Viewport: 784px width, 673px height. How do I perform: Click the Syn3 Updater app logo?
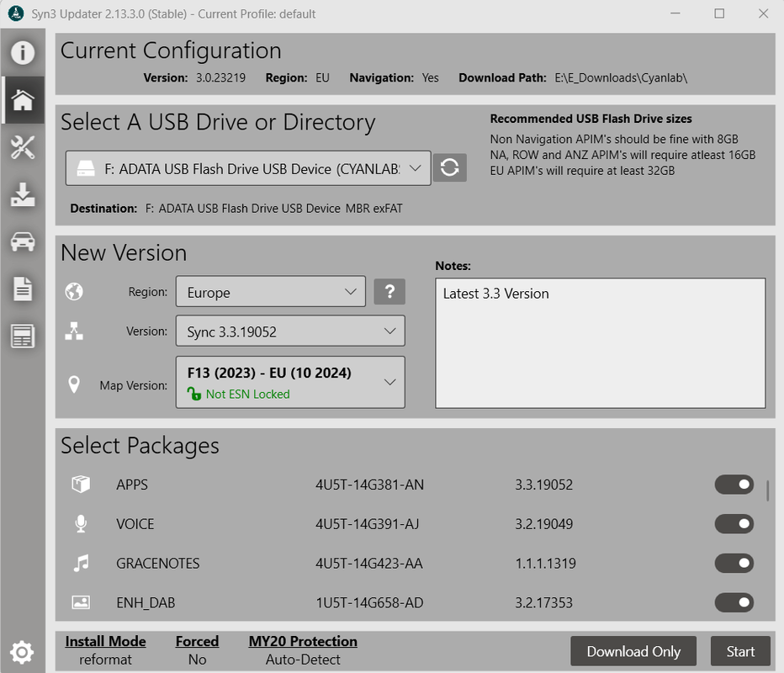point(16,13)
